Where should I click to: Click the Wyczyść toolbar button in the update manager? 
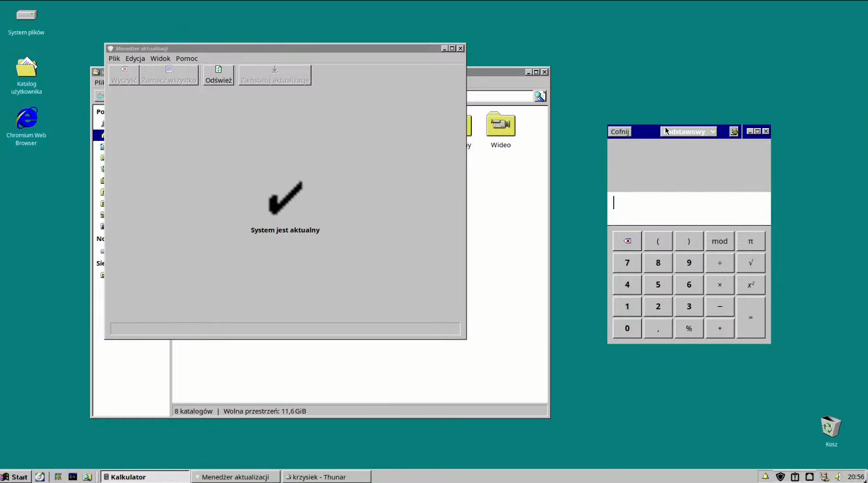pos(124,75)
